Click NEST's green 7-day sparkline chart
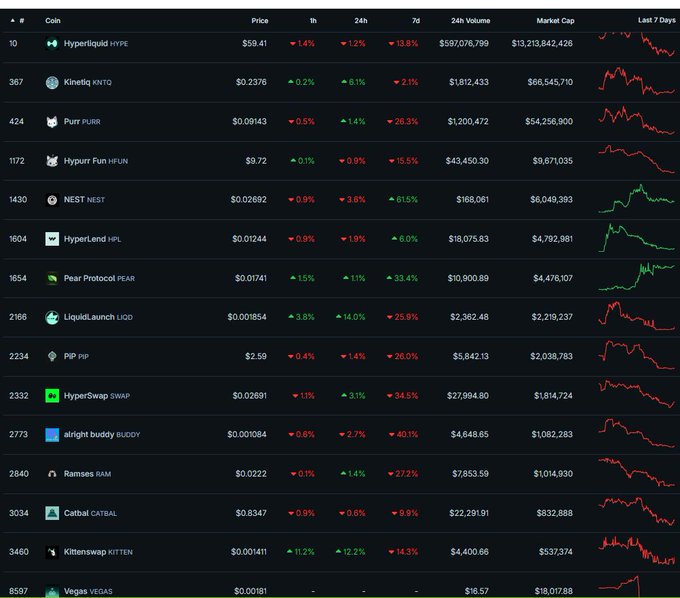This screenshot has width=680, height=598. click(x=636, y=199)
